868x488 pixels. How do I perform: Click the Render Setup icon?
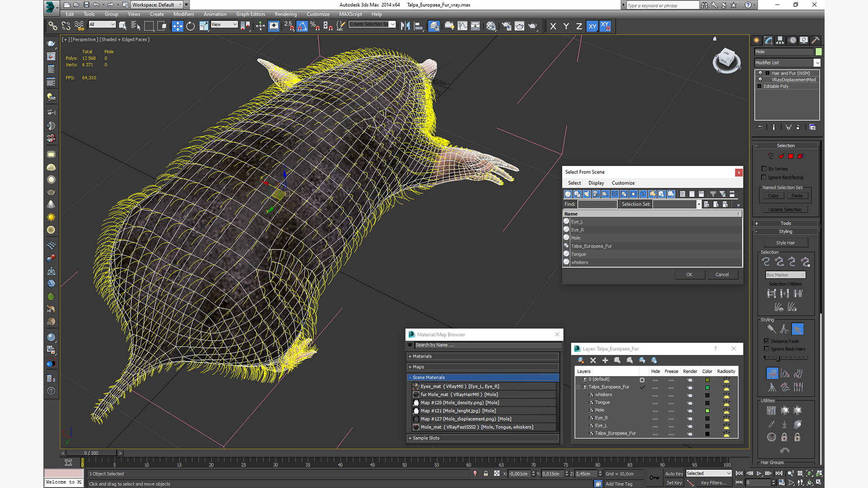pos(506,26)
